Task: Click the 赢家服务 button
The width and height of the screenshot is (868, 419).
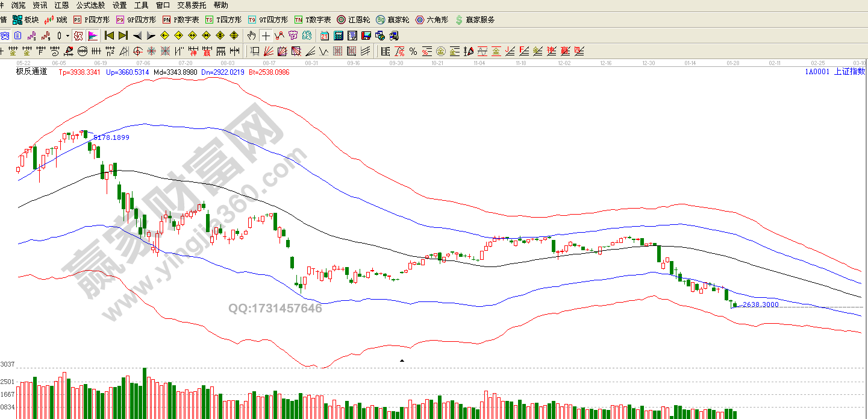Action: pyautogui.click(x=475, y=20)
